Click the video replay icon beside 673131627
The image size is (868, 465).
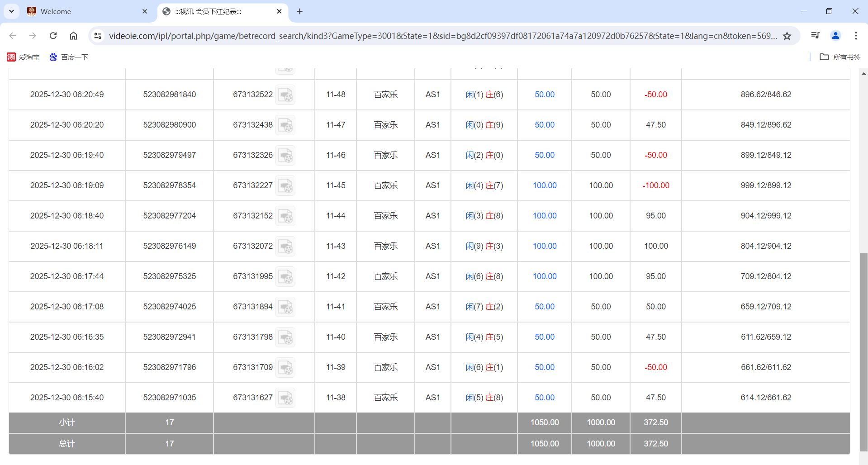(285, 398)
